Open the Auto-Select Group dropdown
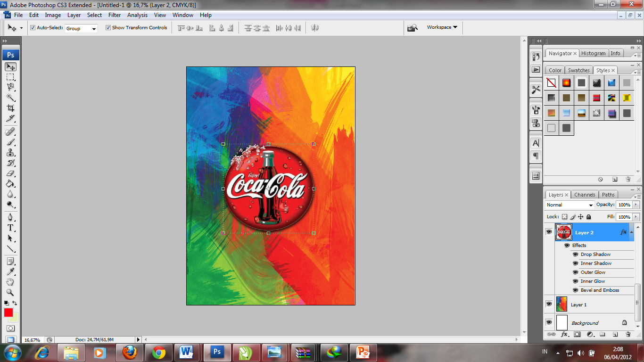644x362 pixels. pos(81,28)
